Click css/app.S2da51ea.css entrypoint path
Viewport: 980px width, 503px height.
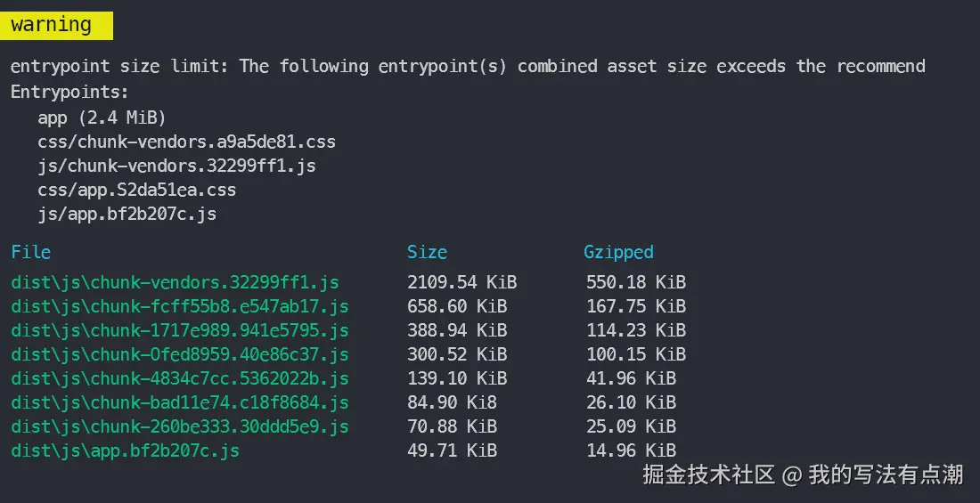click(x=136, y=190)
